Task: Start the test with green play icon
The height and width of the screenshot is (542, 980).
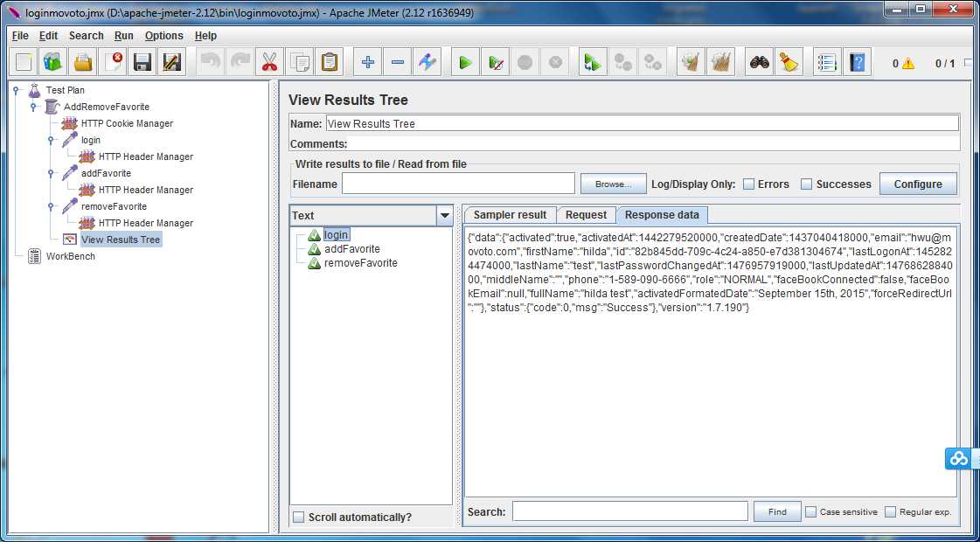Action: coord(466,63)
